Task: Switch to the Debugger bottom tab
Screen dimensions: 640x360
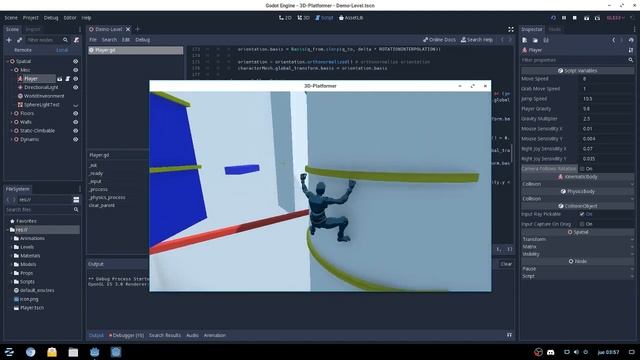Action: pos(127,335)
